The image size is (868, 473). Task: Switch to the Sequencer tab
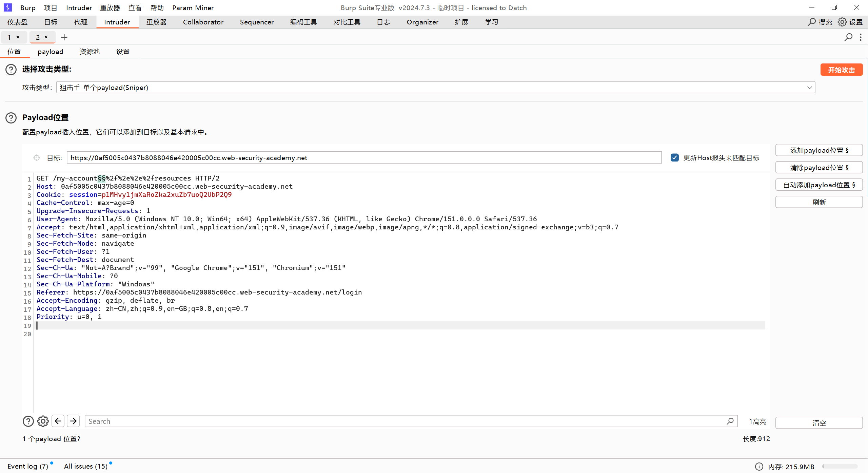tap(257, 22)
